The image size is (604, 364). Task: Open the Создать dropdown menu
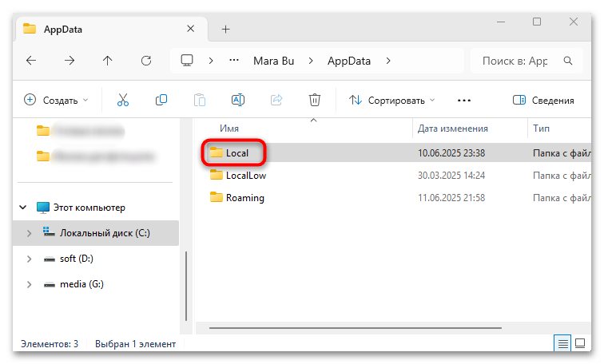[56, 100]
